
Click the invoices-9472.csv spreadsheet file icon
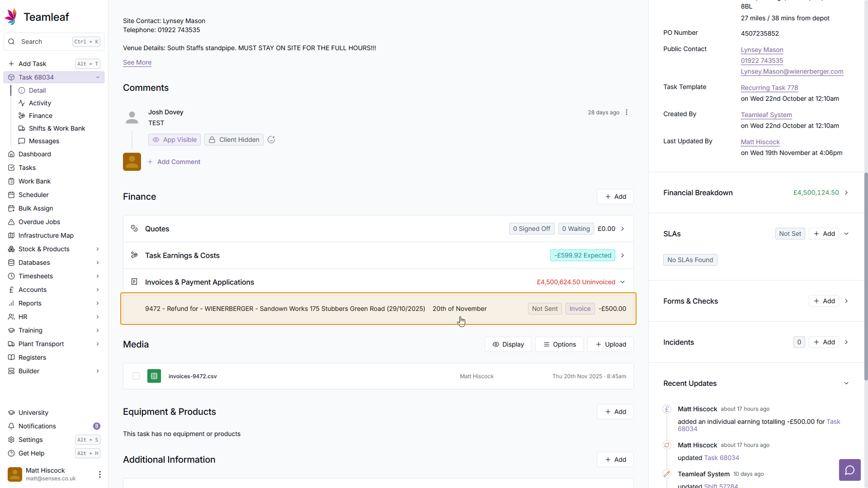click(x=154, y=376)
